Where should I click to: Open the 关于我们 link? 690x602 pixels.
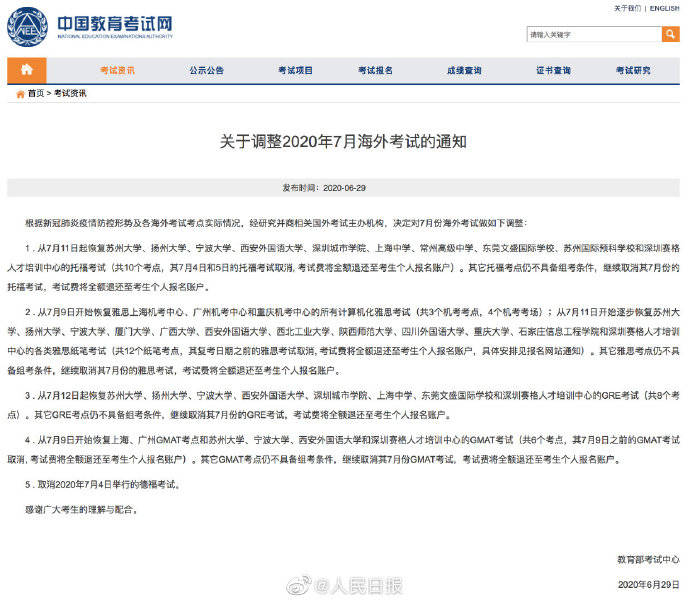click(x=626, y=8)
